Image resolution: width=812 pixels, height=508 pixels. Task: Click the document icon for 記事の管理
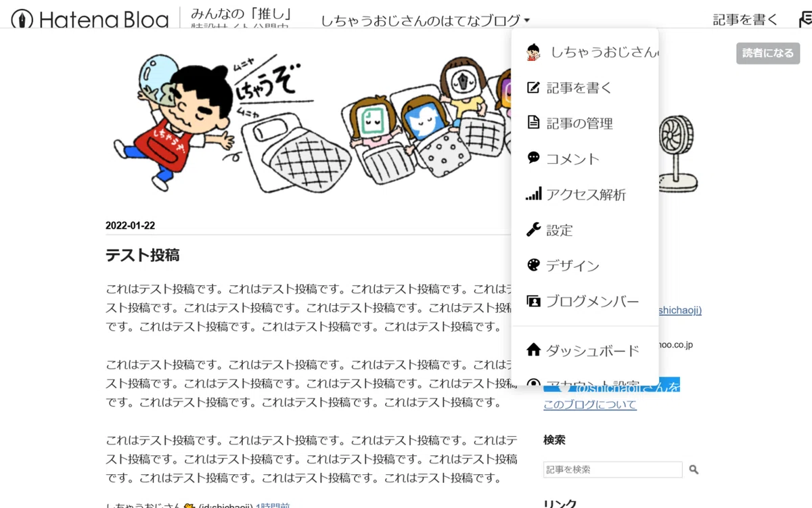(533, 122)
